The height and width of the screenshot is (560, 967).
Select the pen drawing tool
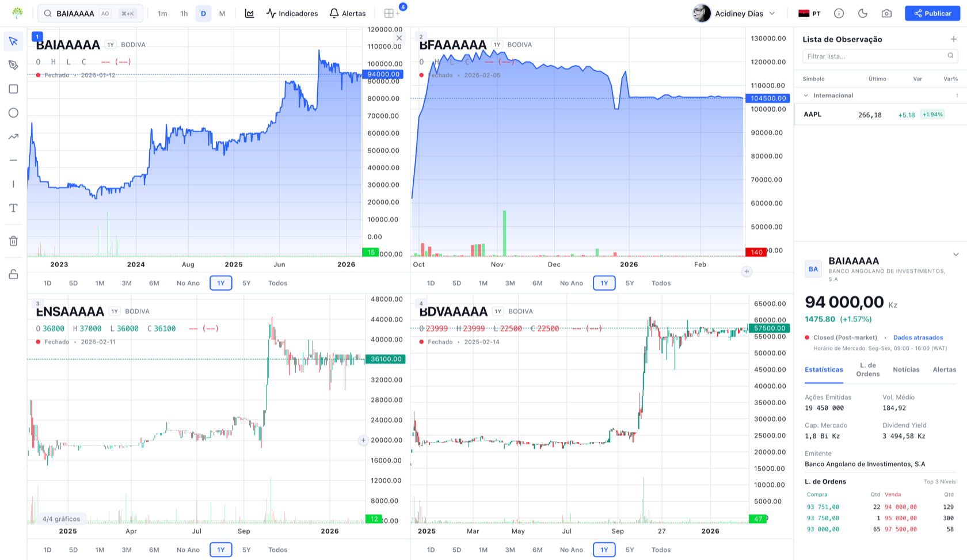(13, 65)
